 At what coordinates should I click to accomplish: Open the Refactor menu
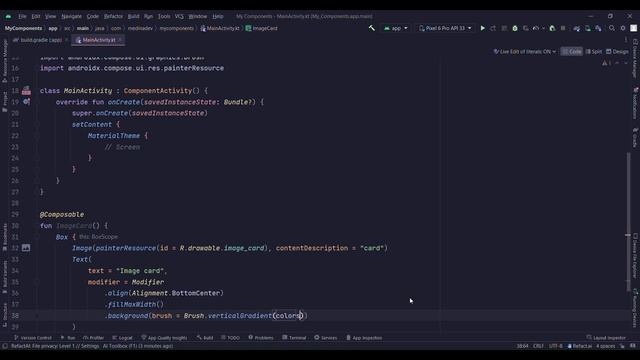click(x=113, y=16)
